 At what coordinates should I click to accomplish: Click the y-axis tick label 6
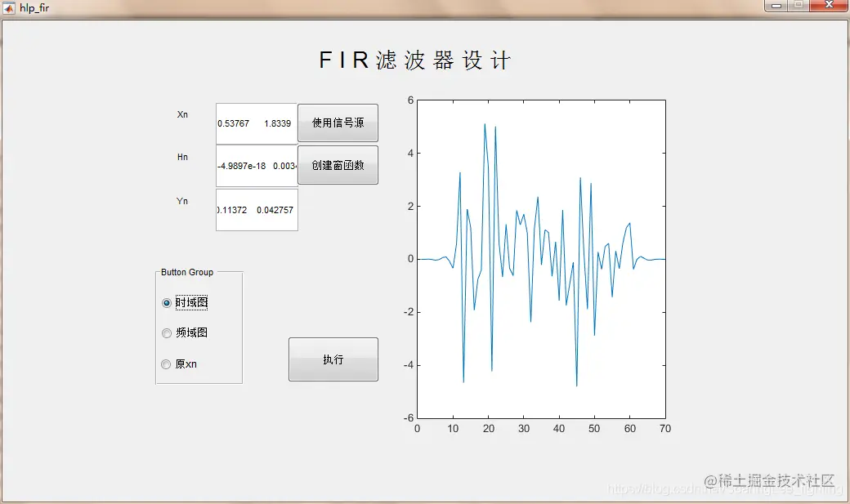[410, 100]
